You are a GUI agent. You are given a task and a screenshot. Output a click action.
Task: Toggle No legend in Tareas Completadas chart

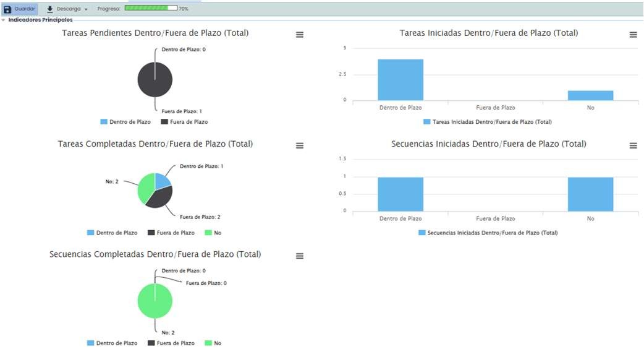point(213,233)
